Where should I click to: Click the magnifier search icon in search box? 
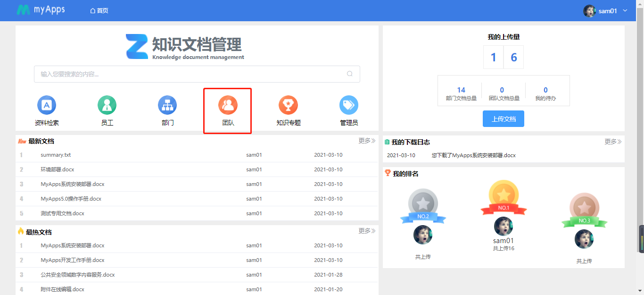350,74
